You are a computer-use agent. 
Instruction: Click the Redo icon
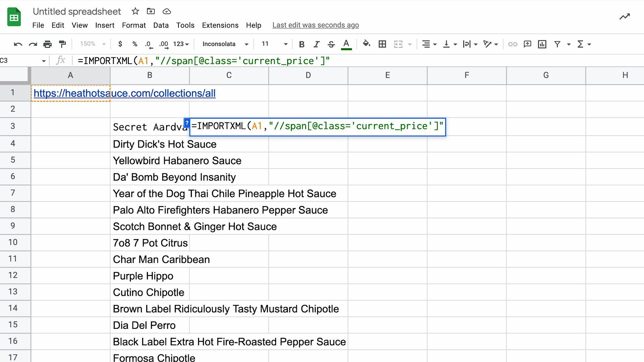pos(33,44)
